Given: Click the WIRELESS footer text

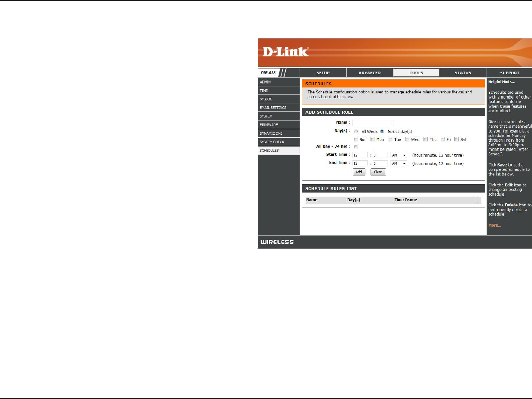Looking at the screenshot, I should click(x=277, y=242).
